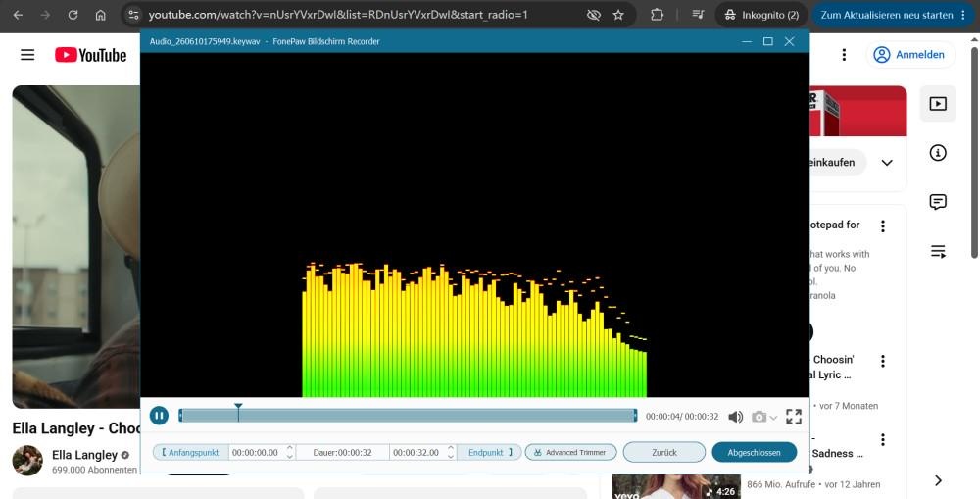Open the browser home page
Image resolution: width=980 pixels, height=499 pixels.
[100, 15]
